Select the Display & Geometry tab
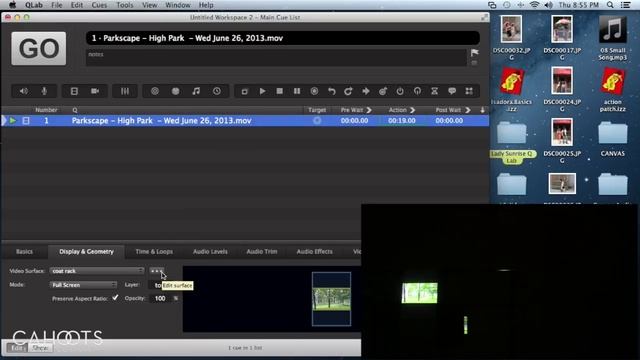This screenshot has width=640, height=360. point(87,251)
